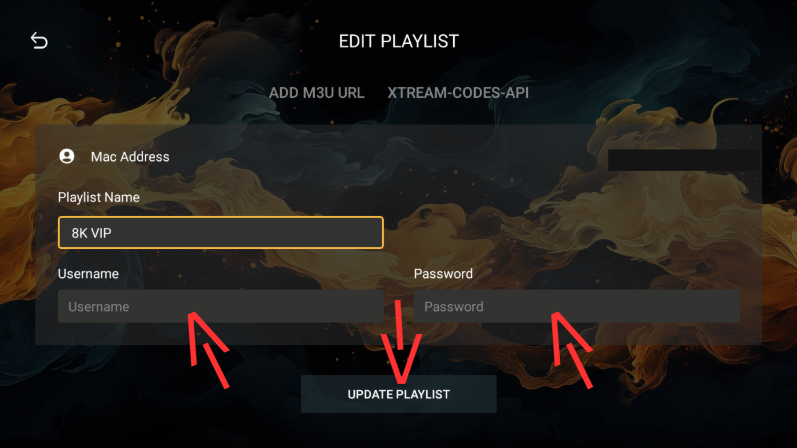Click the Username placeholder text
This screenshot has width=797, height=448.
point(99,307)
